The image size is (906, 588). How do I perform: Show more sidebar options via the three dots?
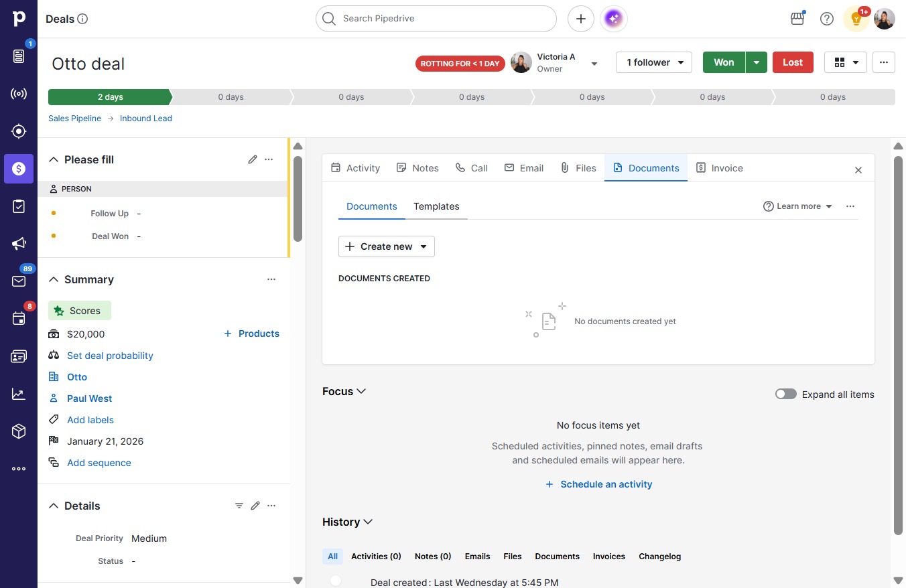19,469
